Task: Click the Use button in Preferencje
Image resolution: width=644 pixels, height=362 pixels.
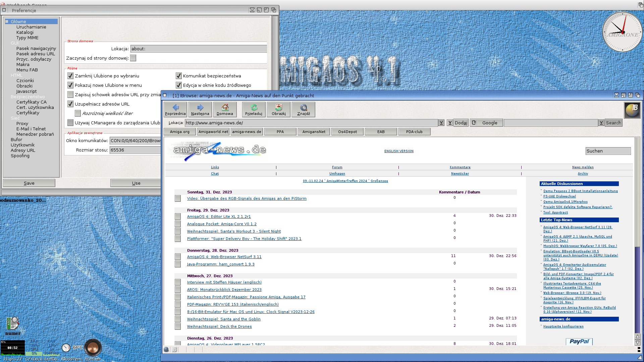Action: [x=136, y=183]
